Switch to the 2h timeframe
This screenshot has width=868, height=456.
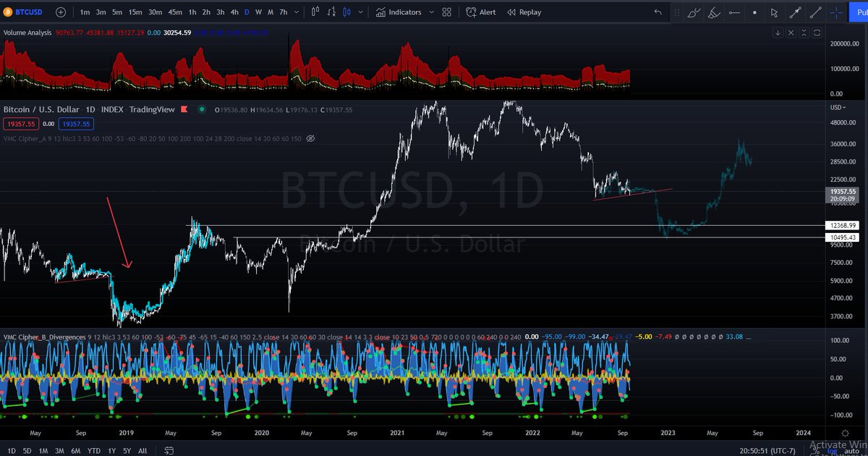pos(206,12)
